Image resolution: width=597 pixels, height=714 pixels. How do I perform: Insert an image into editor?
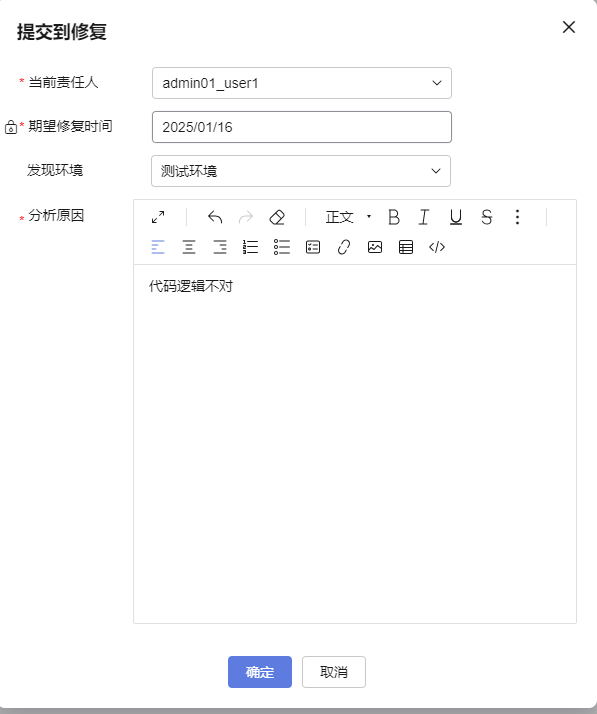[x=375, y=247]
